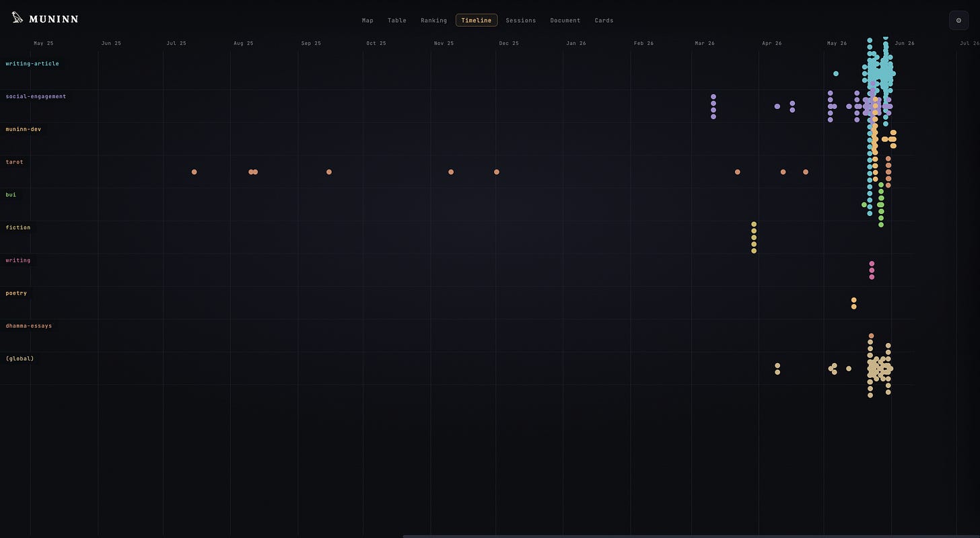The width and height of the screenshot is (980, 538).
Task: Click the lone green bui dot left of cluster
Action: click(x=864, y=205)
